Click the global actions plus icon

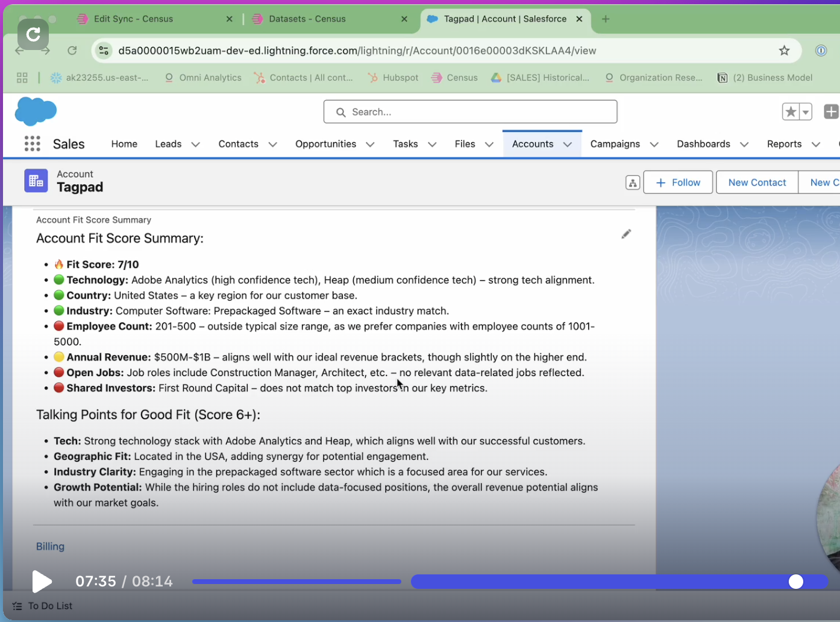coord(831,112)
